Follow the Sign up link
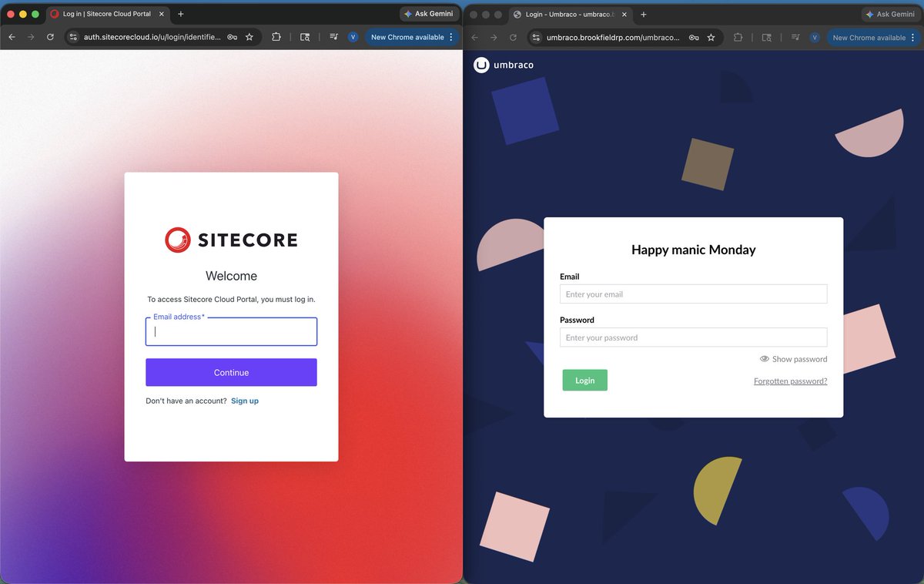Screen dimensions: 924x584 [x=245, y=401]
